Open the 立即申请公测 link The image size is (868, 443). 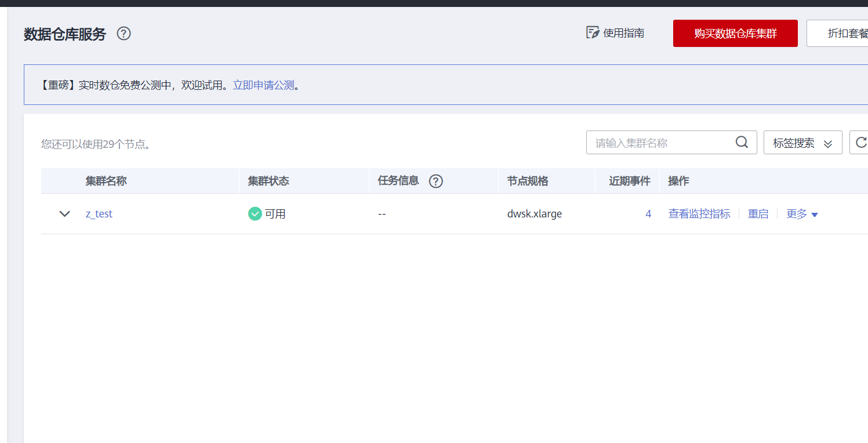(264, 85)
